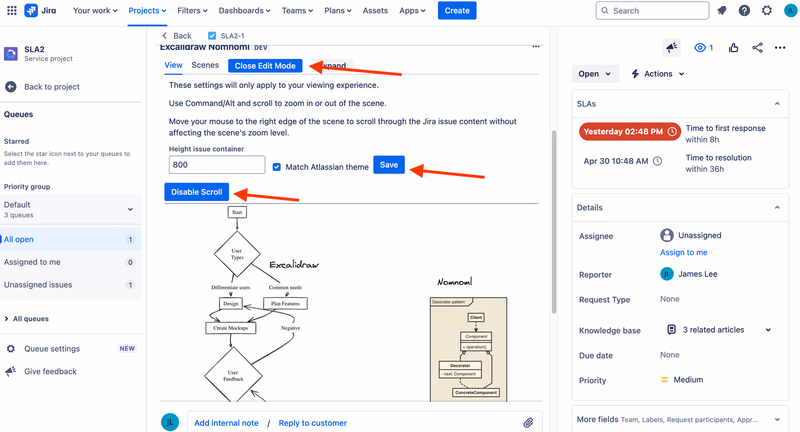
Task: Open the Plans menu
Action: (x=338, y=10)
